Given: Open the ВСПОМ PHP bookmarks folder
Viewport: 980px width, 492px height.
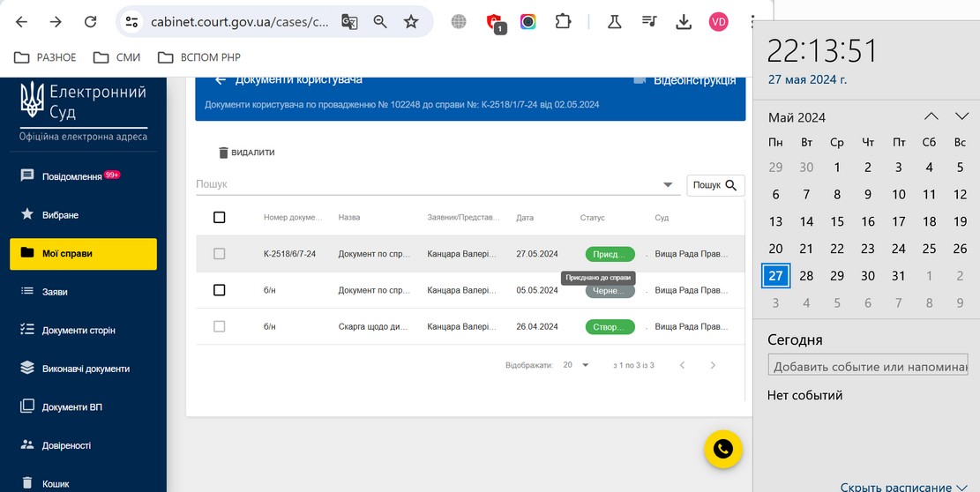Looking at the screenshot, I should pos(199,57).
